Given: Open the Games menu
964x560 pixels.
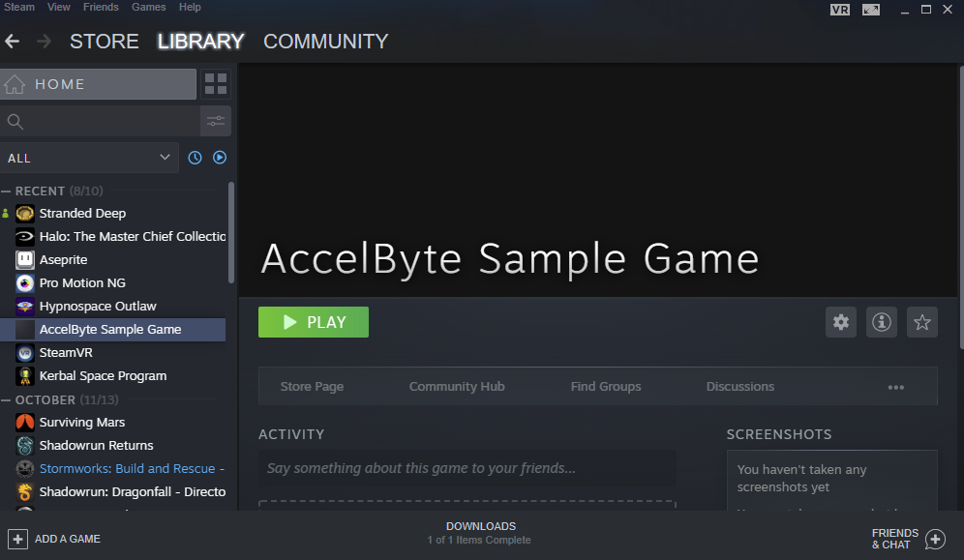Looking at the screenshot, I should coord(148,7).
